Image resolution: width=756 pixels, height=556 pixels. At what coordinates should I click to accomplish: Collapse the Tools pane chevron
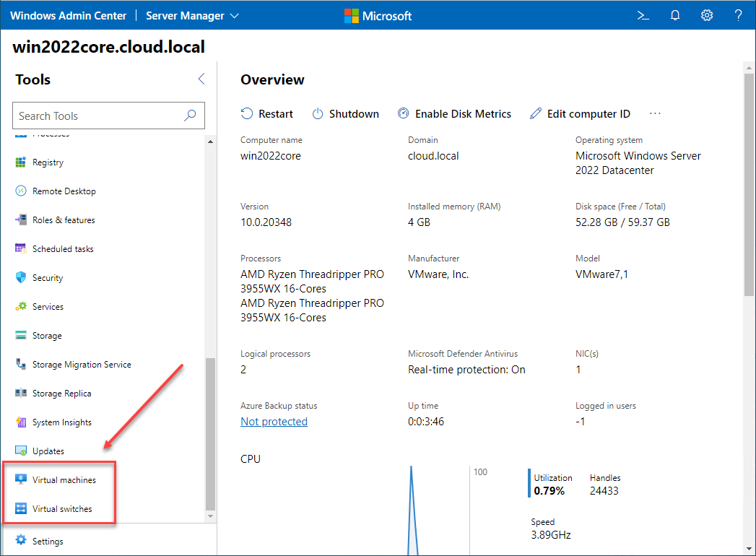(x=201, y=79)
